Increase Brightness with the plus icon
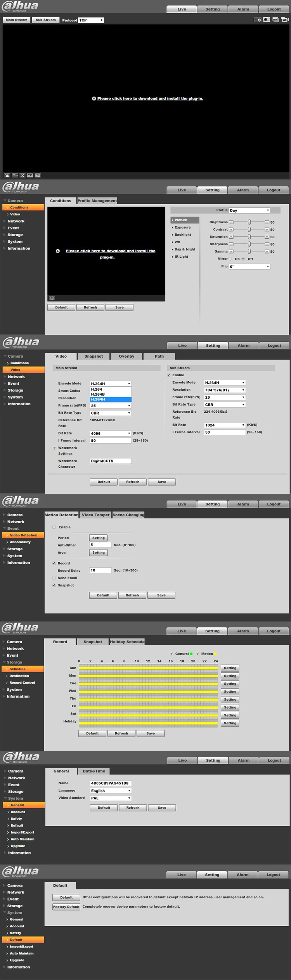The image size is (291, 980). tap(267, 222)
